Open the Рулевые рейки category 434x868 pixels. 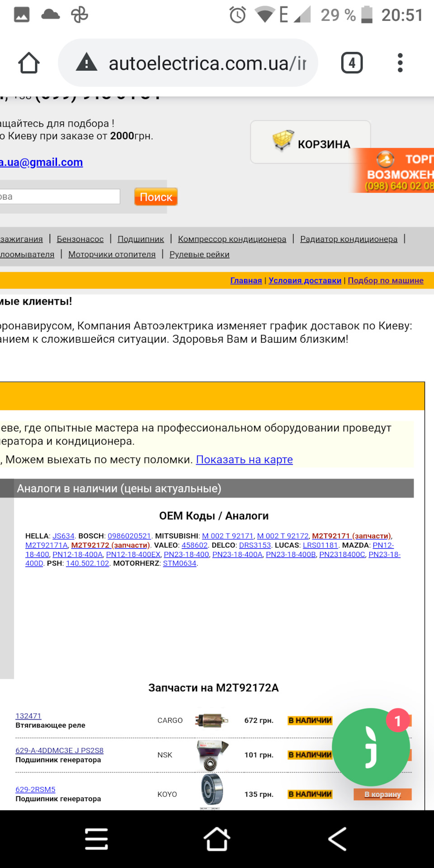tap(199, 255)
